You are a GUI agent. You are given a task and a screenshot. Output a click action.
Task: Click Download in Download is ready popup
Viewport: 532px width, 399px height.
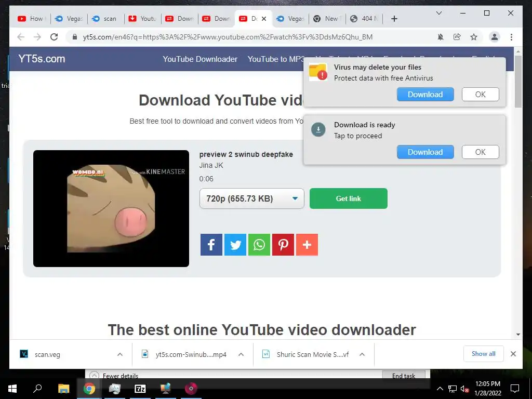(x=425, y=152)
